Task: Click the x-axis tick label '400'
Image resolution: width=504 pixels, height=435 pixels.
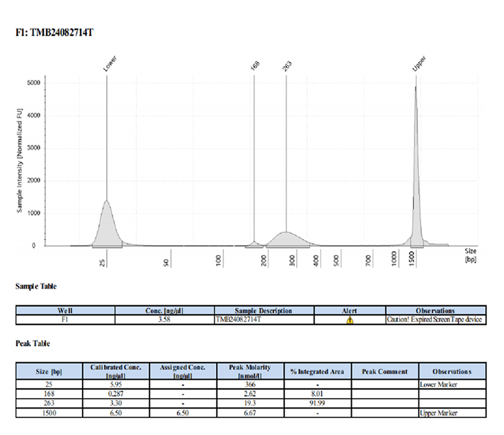Action: point(316,260)
